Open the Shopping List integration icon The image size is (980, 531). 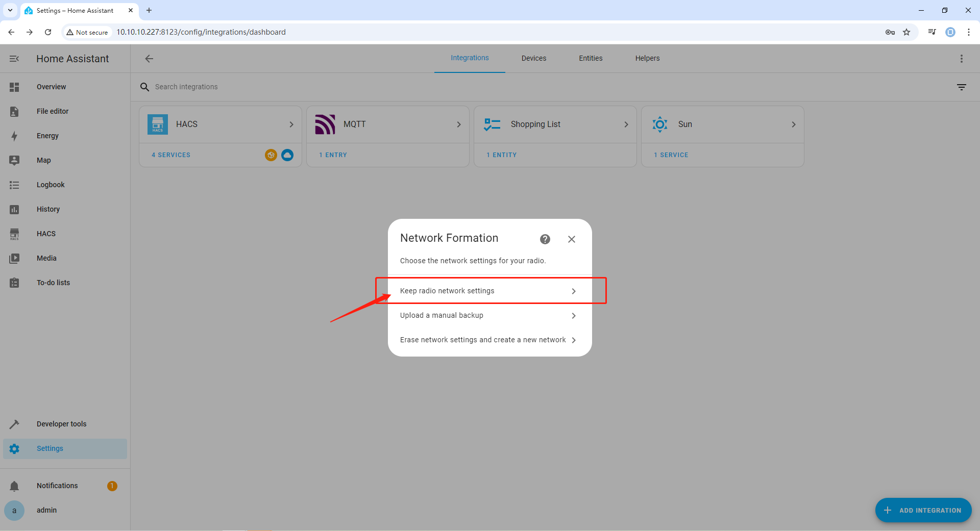[492, 124]
